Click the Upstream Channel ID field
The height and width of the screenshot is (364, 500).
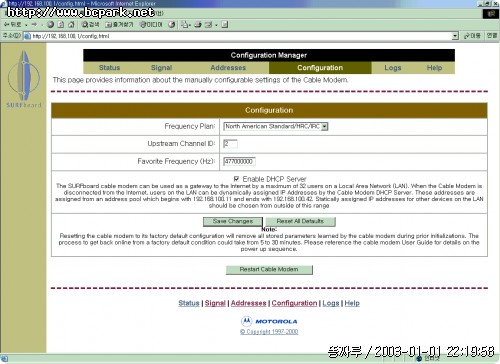click(230, 144)
